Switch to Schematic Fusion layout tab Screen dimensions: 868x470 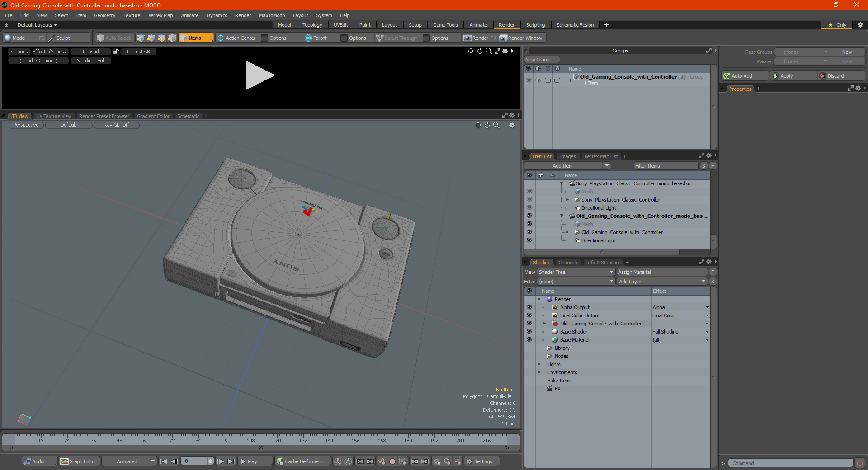pos(575,25)
